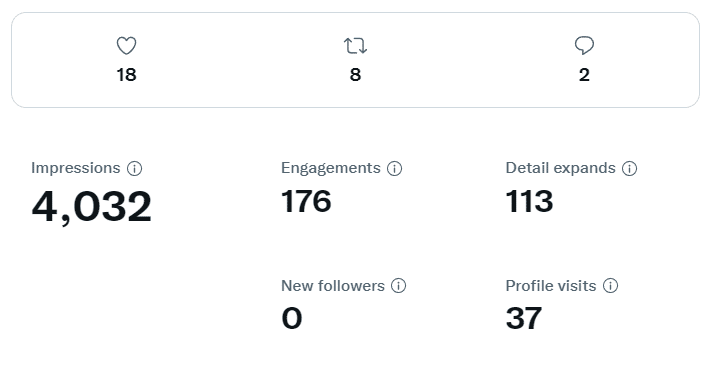Open info icon next to Impressions
Screen dimensions: 720x386
(x=135, y=168)
